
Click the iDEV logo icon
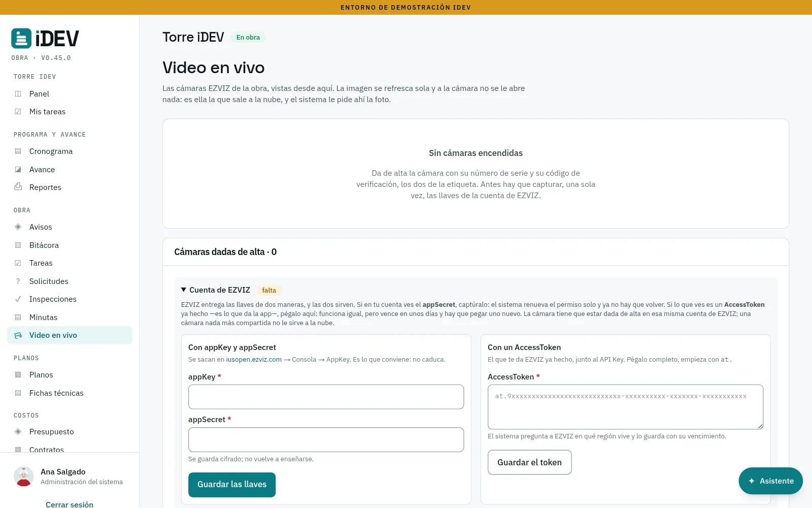point(21,38)
